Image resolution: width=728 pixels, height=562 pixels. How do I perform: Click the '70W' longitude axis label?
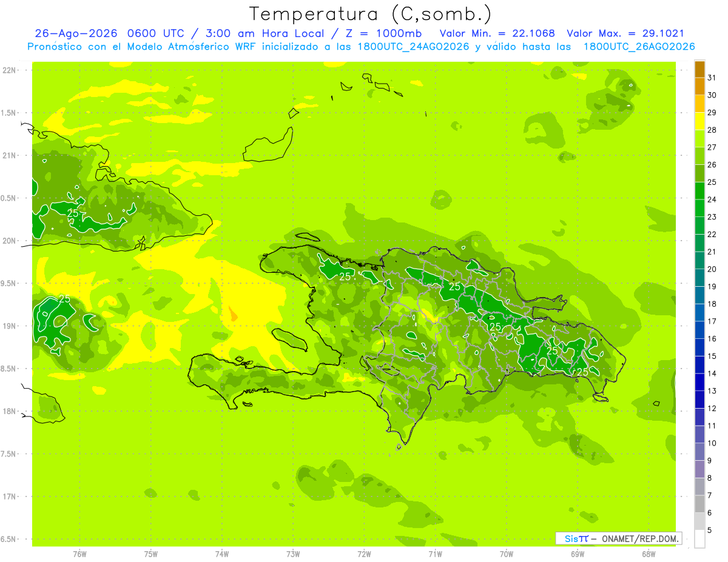(x=507, y=554)
